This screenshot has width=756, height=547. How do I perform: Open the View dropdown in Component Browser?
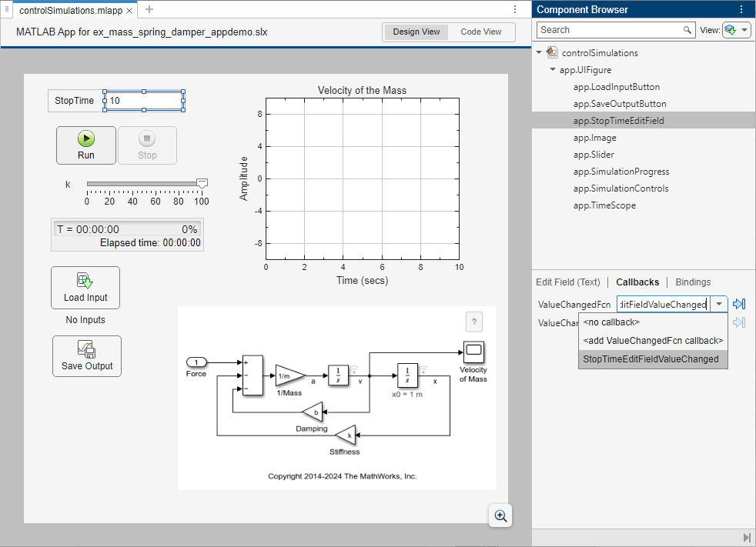737,30
